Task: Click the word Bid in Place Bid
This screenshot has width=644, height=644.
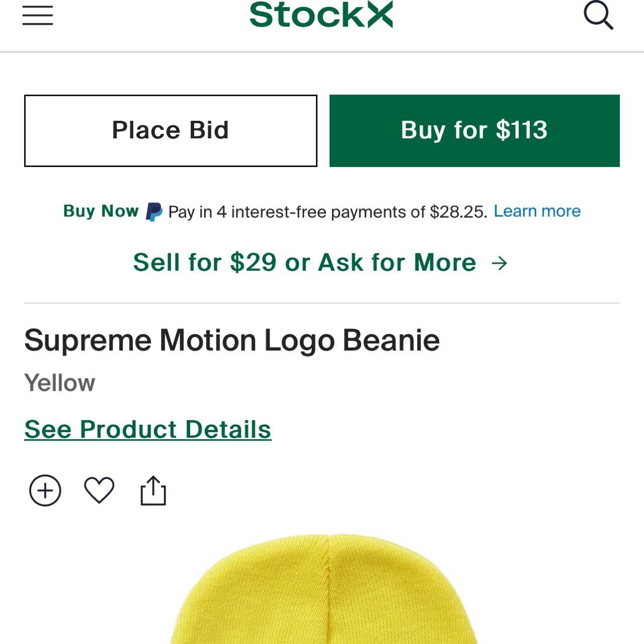Action: (x=209, y=130)
